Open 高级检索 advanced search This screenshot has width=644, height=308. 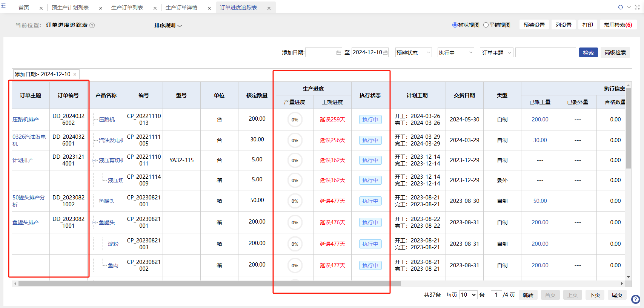point(615,53)
